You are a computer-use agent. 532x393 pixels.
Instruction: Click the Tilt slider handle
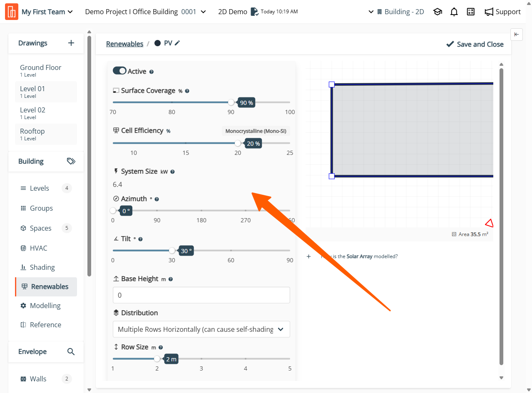[172, 251]
